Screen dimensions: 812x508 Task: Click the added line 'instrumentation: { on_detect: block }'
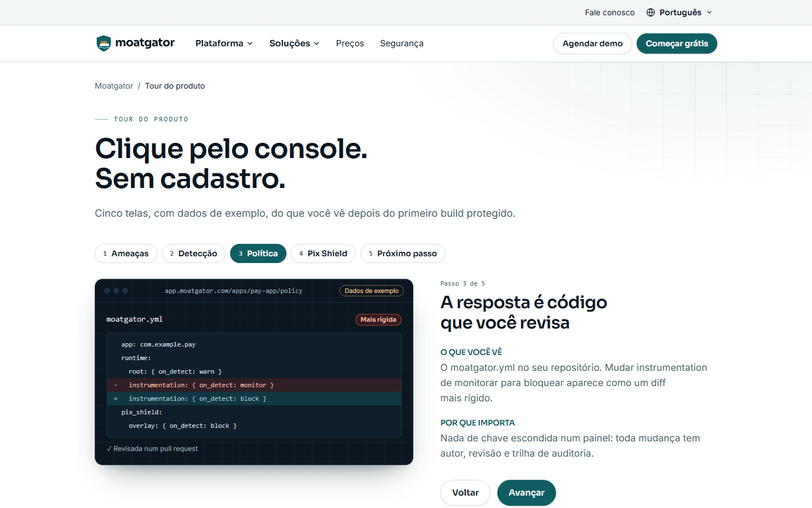[x=254, y=398]
